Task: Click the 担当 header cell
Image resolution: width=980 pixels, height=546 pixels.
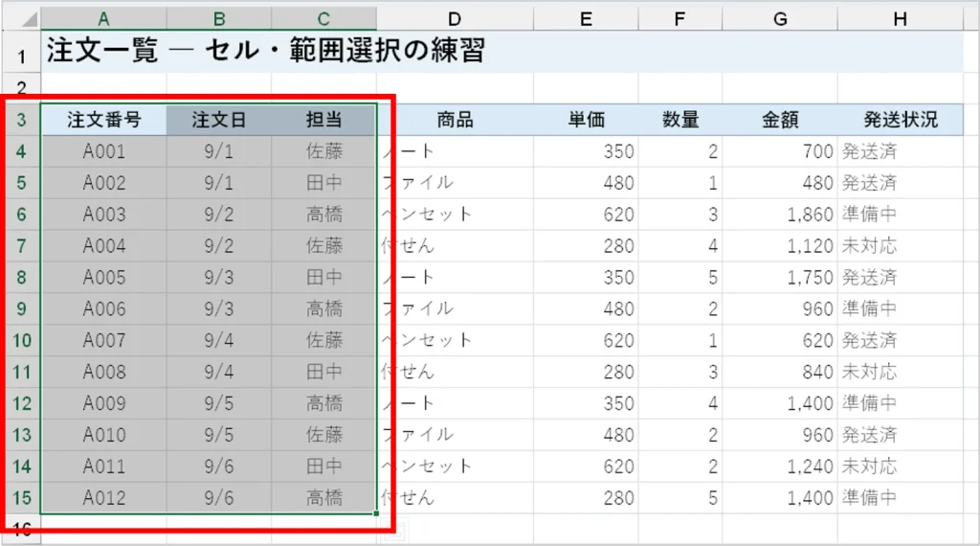Action: coord(323,120)
